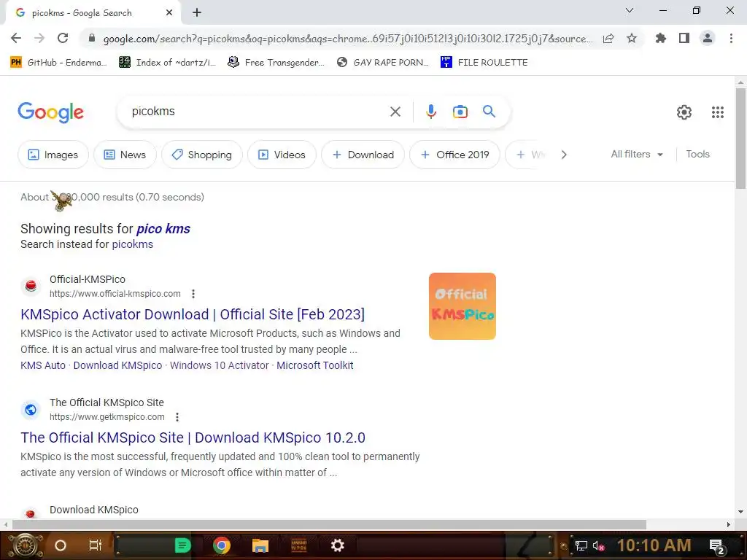Screen dimensions: 747x560
Task: Search by image with the camera icon
Action: tap(460, 112)
